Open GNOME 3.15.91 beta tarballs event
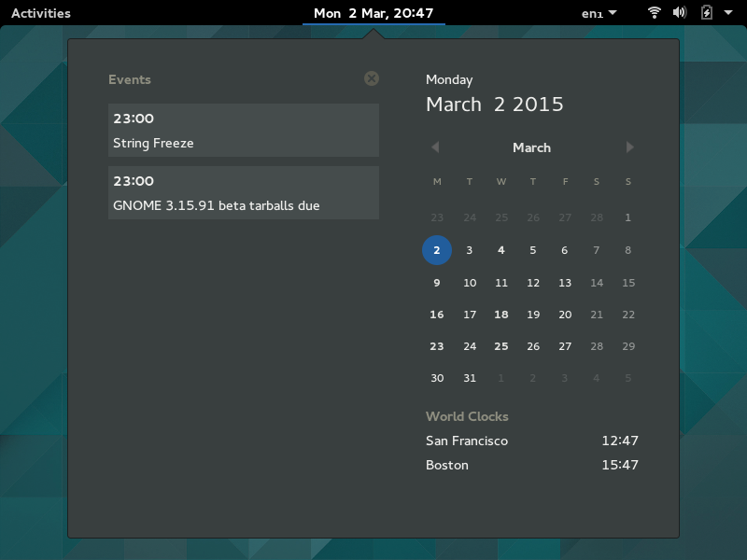The width and height of the screenshot is (747, 560). [x=243, y=193]
